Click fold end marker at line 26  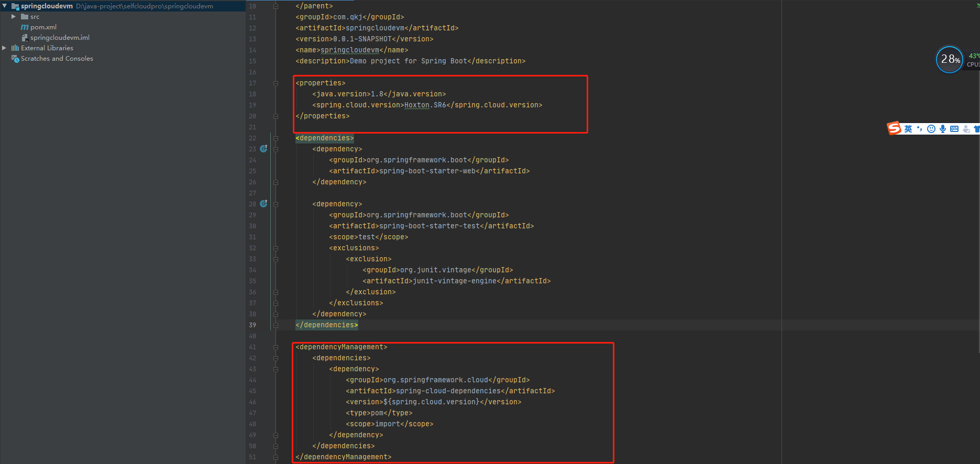coord(276,182)
